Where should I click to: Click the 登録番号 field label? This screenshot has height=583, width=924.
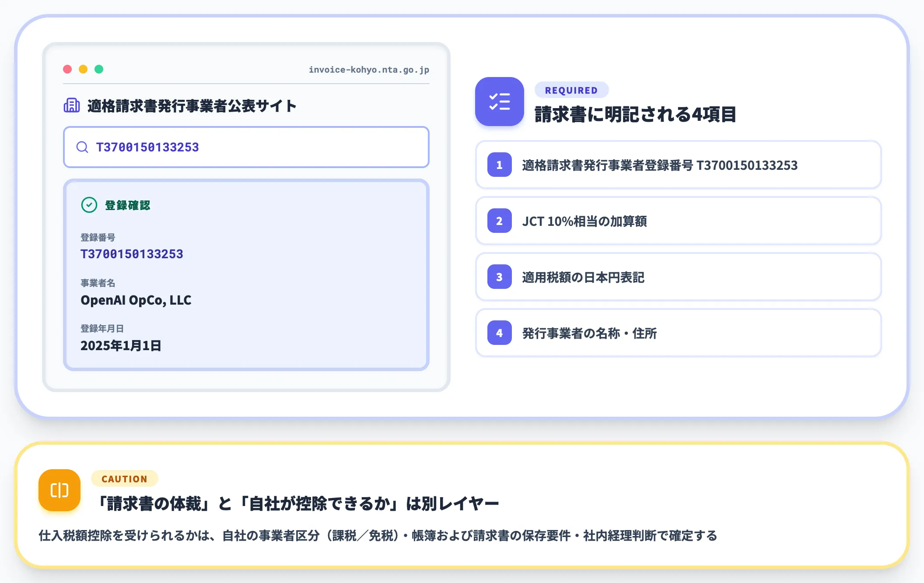(x=98, y=237)
